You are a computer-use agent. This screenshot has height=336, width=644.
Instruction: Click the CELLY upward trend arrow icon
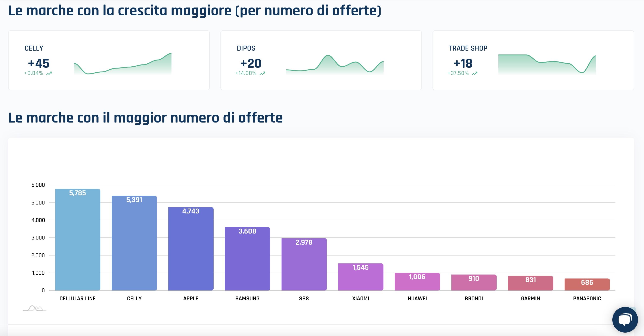click(x=49, y=73)
